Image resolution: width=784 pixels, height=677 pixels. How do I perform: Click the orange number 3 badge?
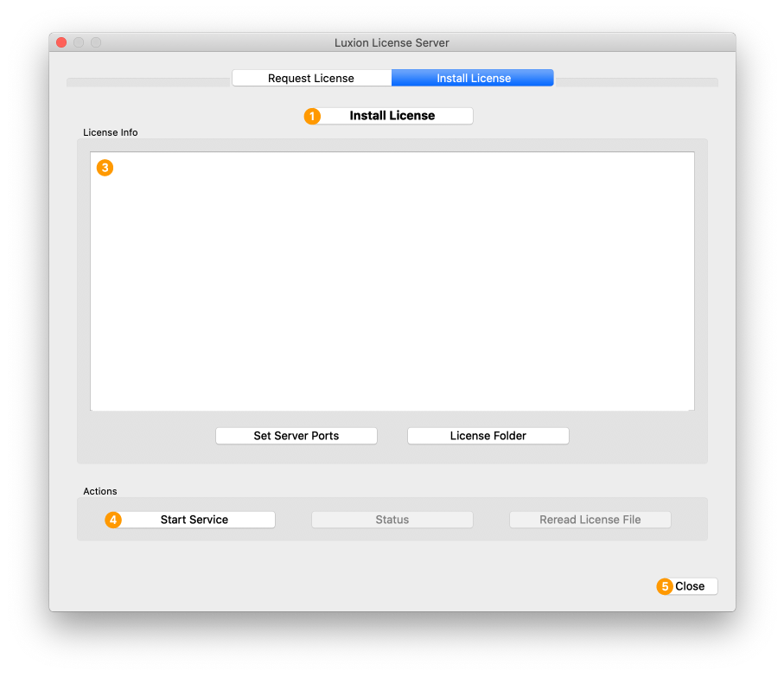click(x=105, y=168)
